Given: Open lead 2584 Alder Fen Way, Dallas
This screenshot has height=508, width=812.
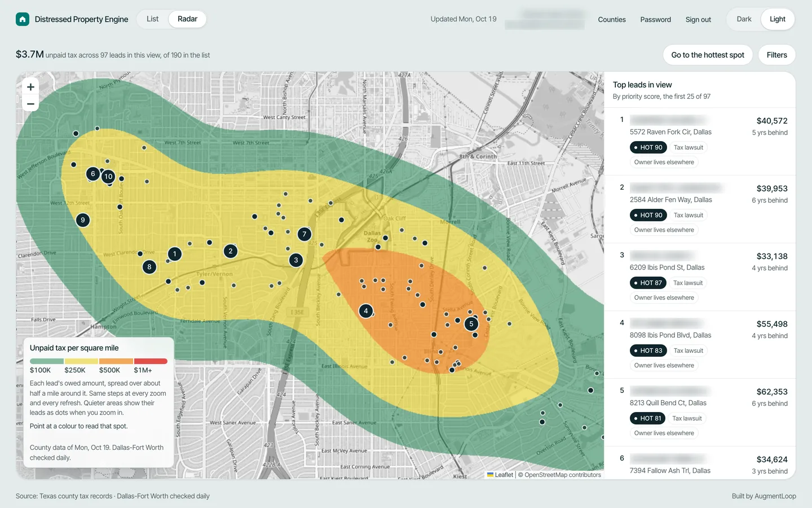Looking at the screenshot, I should point(700,209).
